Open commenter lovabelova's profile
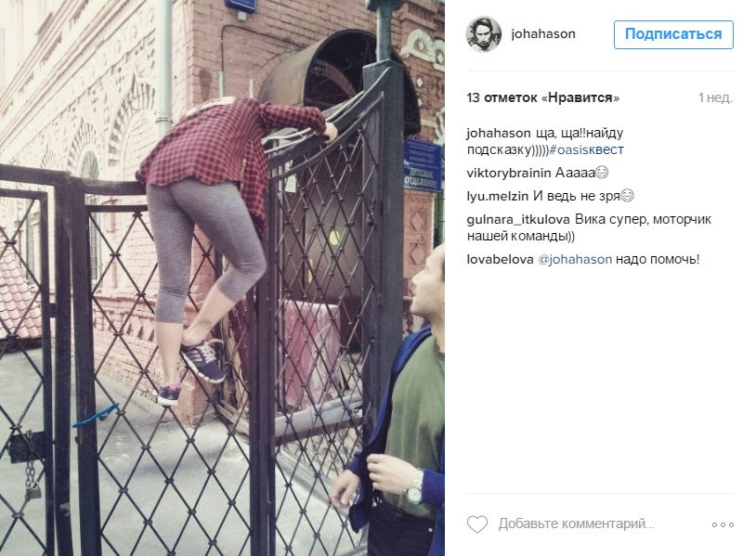This screenshot has height=556, width=756. 500,259
